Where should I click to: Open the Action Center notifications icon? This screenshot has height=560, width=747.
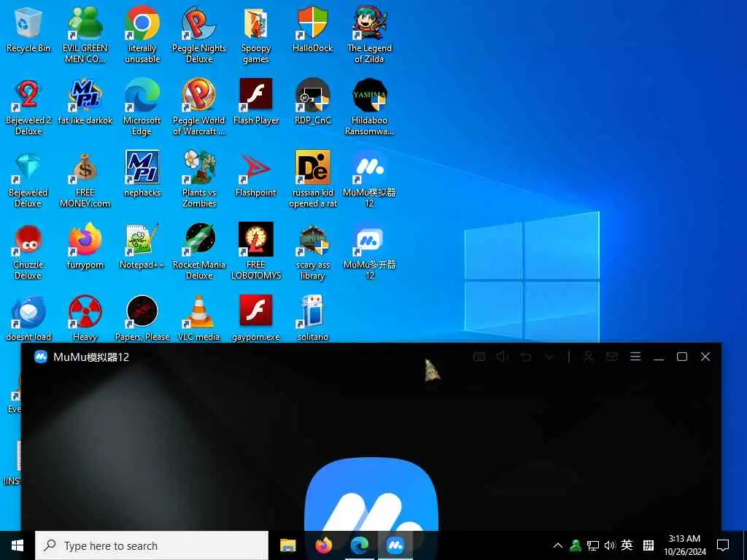pos(723,545)
